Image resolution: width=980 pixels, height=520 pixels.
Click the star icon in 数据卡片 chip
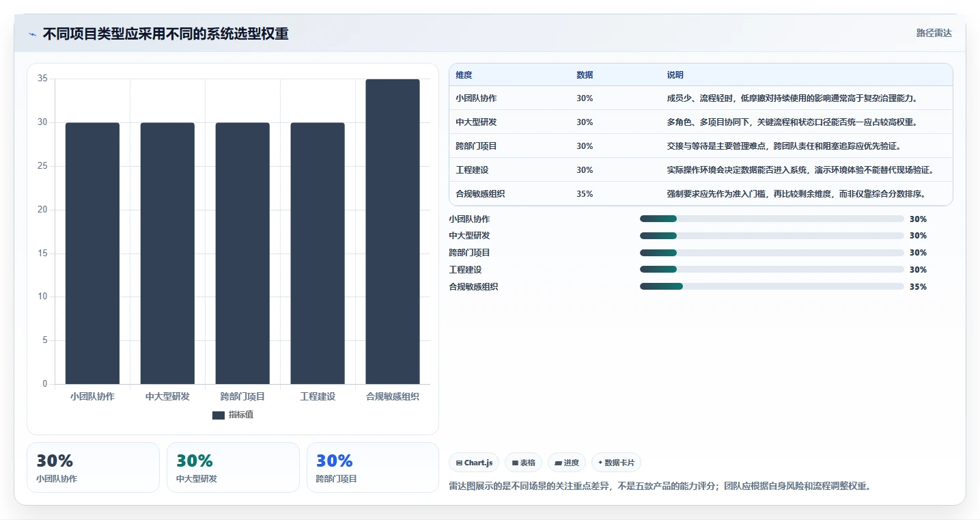[600, 463]
